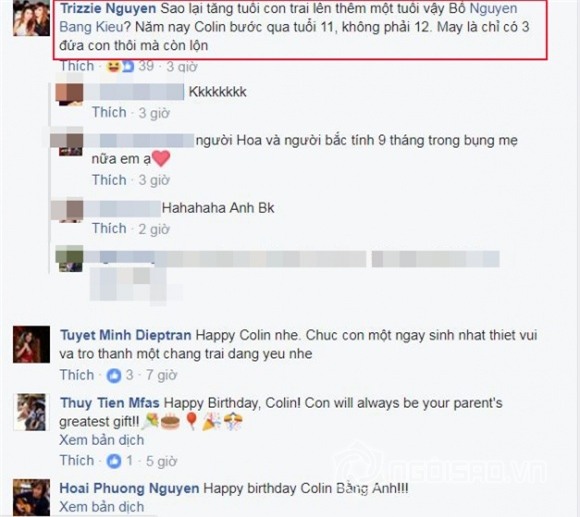Viewport: 580px width, 517px height.
Task: Open Tuyet Minh Dieptran profile name
Action: pos(126,335)
